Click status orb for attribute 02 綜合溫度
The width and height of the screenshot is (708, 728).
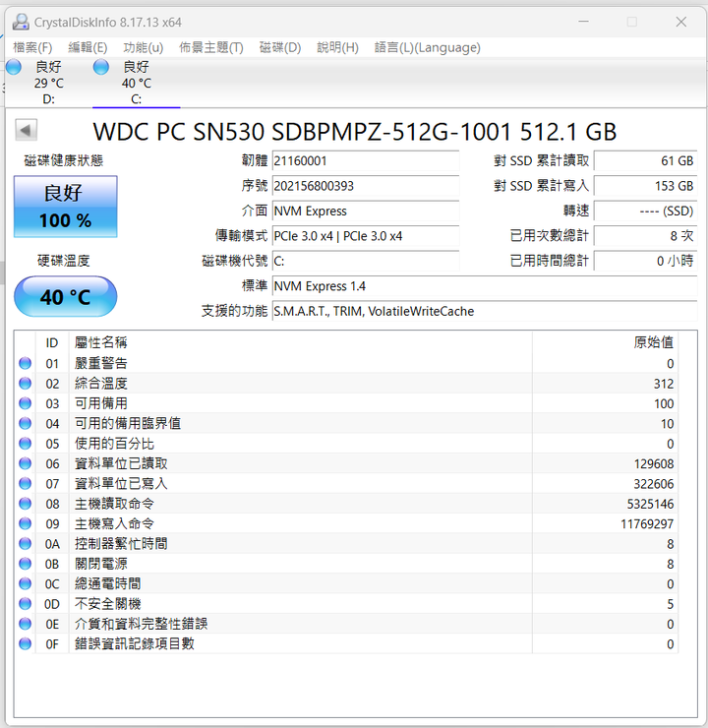click(25, 383)
